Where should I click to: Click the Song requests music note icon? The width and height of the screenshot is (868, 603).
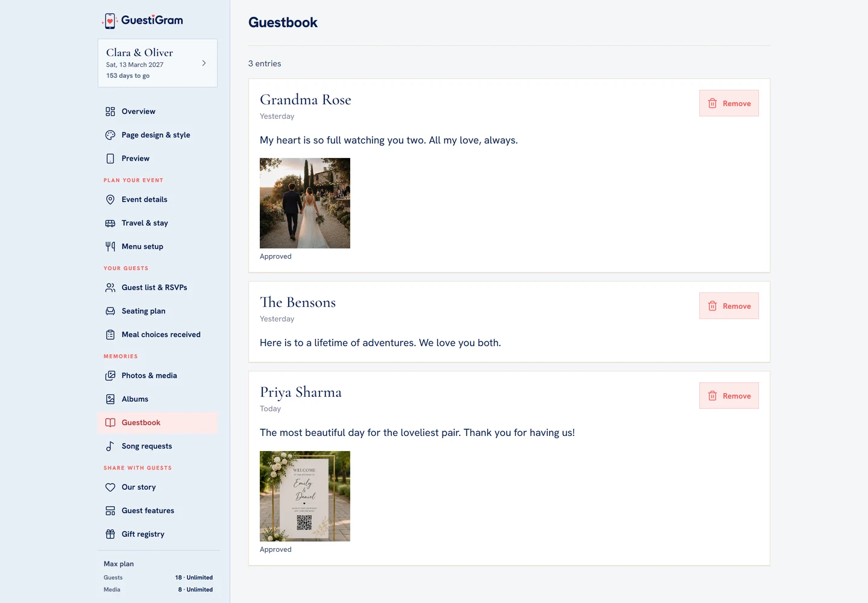pos(110,446)
